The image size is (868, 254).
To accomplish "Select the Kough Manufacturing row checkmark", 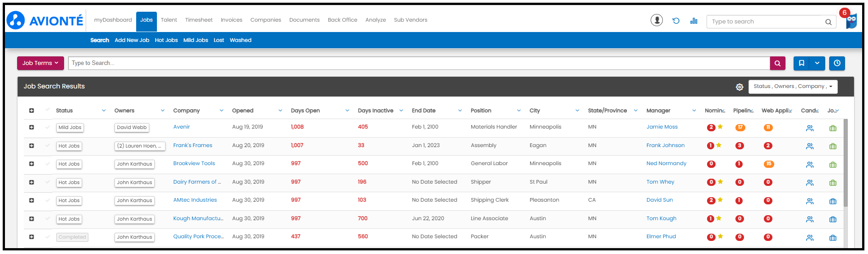I will (x=47, y=218).
